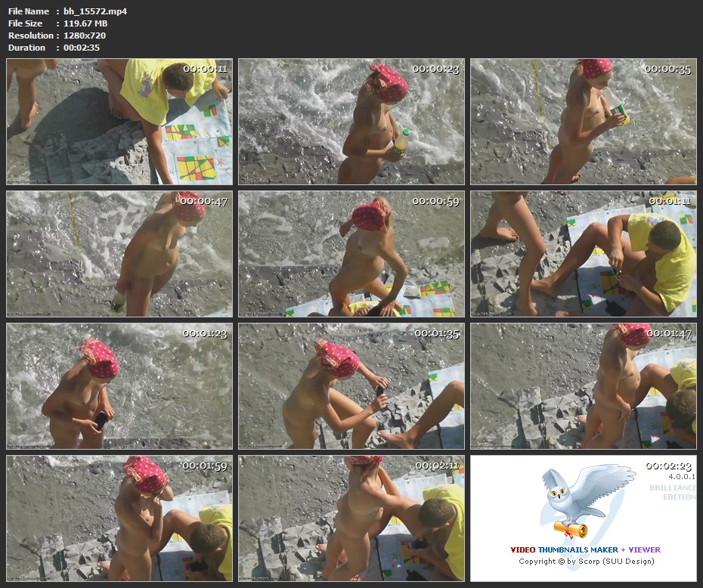Open the frame at 00:01:59

pos(119,518)
